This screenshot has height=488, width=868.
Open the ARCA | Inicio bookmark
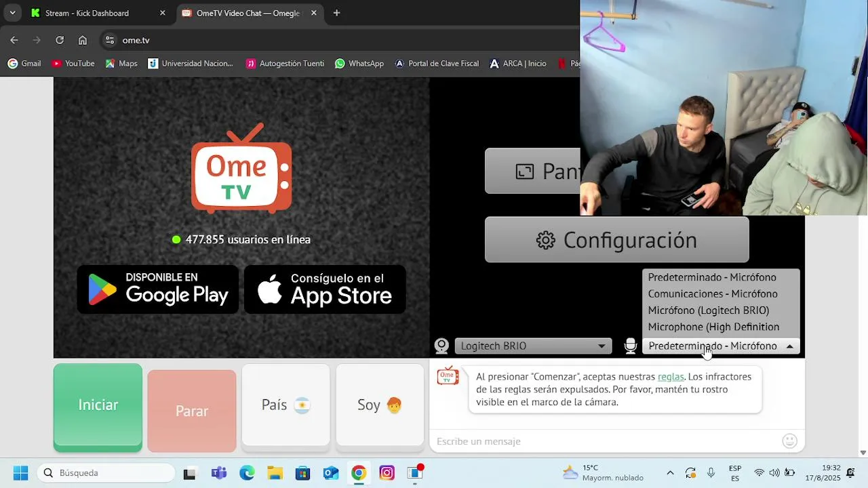pos(518,63)
